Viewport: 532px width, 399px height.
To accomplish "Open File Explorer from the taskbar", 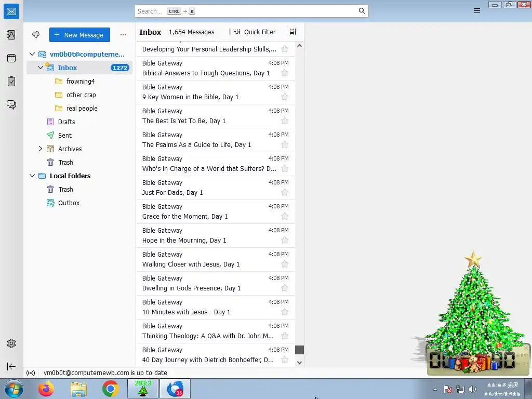I will 78,389.
